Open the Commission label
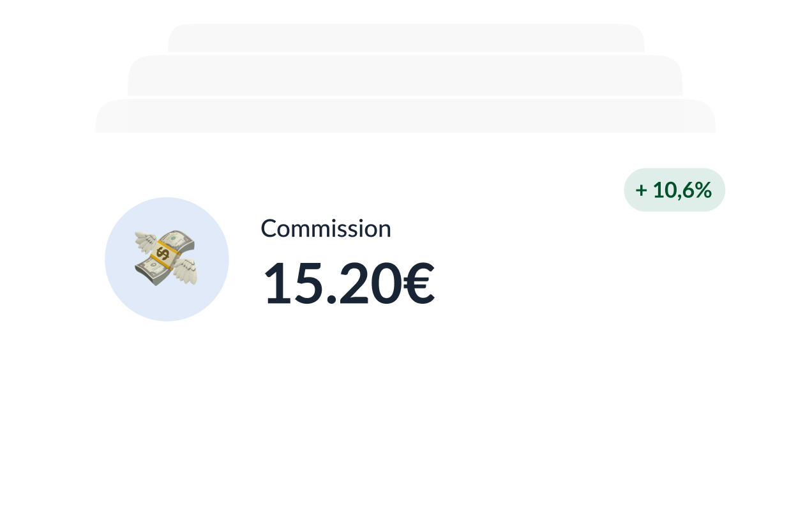The height and width of the screenshot is (522, 812). point(326,228)
